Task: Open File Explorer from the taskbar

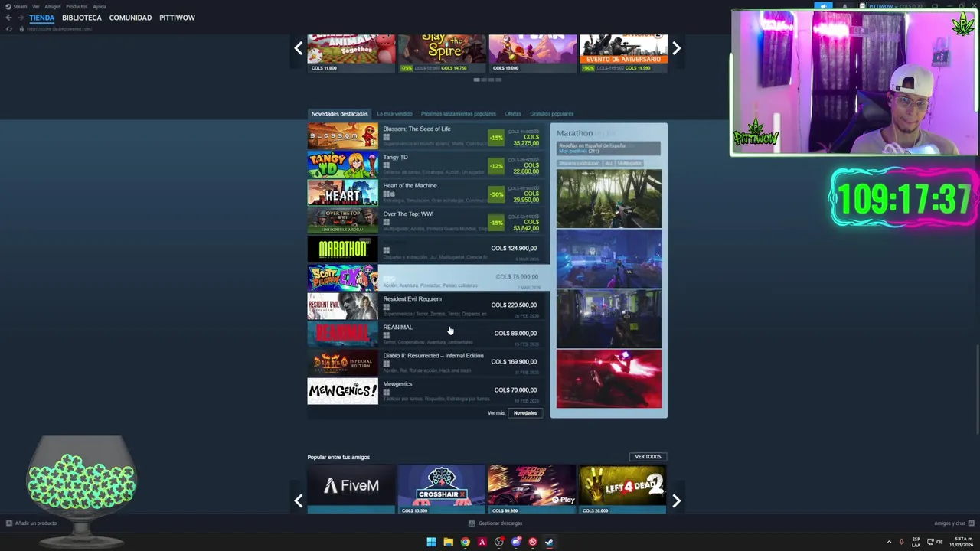Action: click(x=448, y=542)
